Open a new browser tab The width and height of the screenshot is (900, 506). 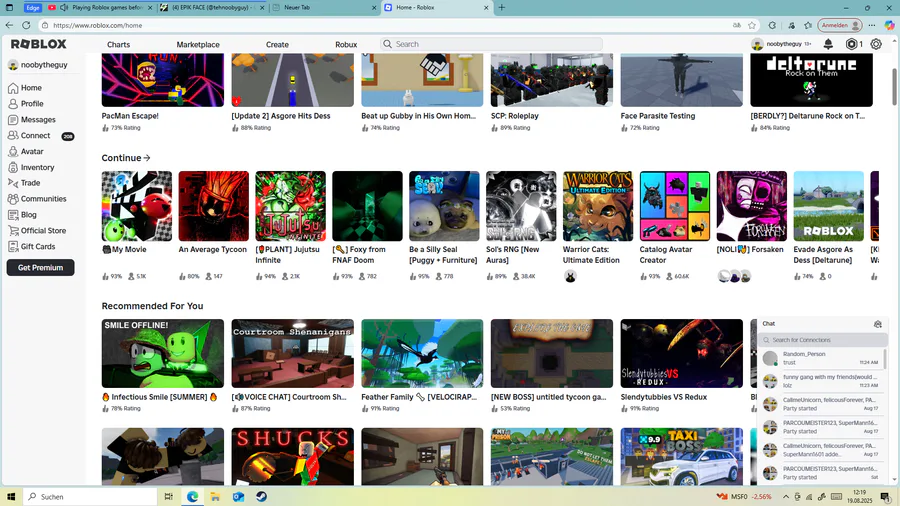(x=502, y=7)
